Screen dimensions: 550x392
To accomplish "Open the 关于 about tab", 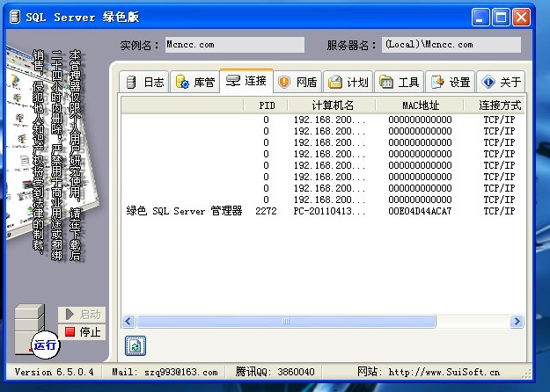I will click(501, 82).
